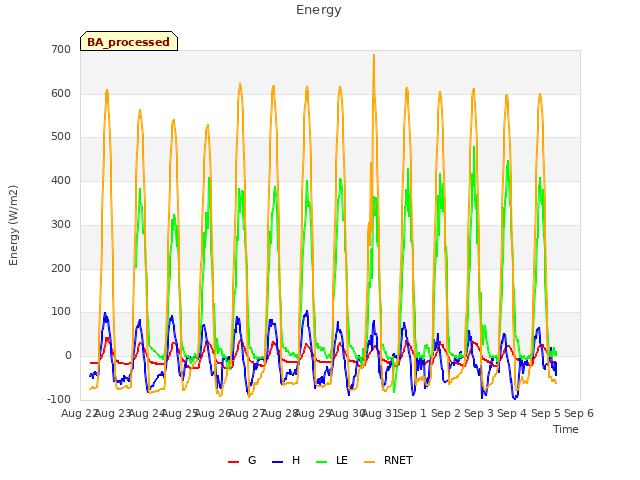Click the -100 y-axis tick label

click(x=59, y=399)
